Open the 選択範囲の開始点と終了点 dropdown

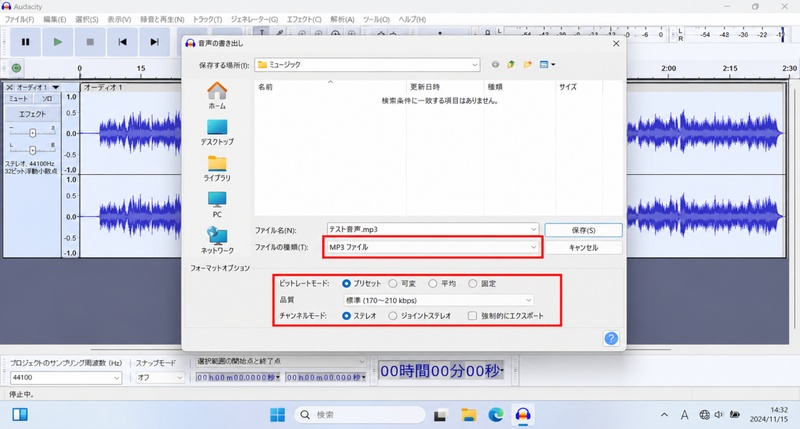[281, 361]
